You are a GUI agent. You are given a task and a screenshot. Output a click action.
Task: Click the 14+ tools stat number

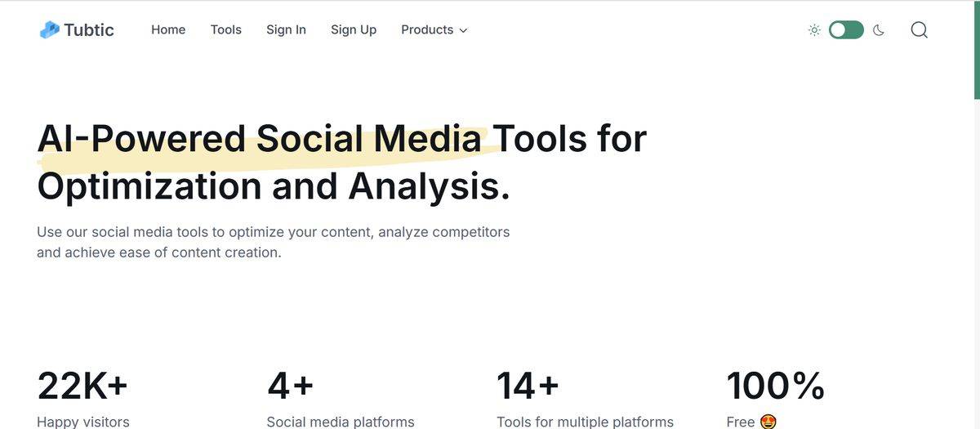pyautogui.click(x=528, y=386)
